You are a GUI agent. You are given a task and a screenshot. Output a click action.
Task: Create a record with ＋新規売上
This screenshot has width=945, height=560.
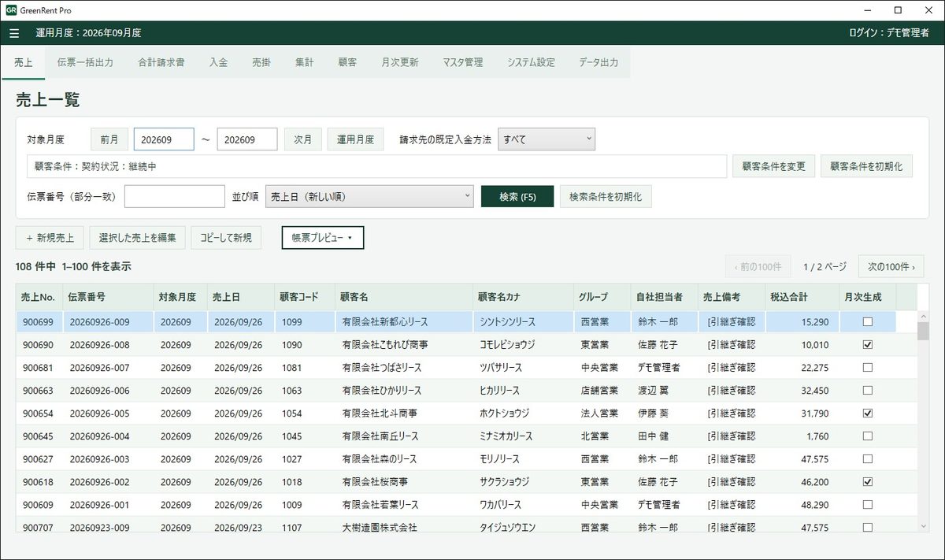(x=50, y=238)
